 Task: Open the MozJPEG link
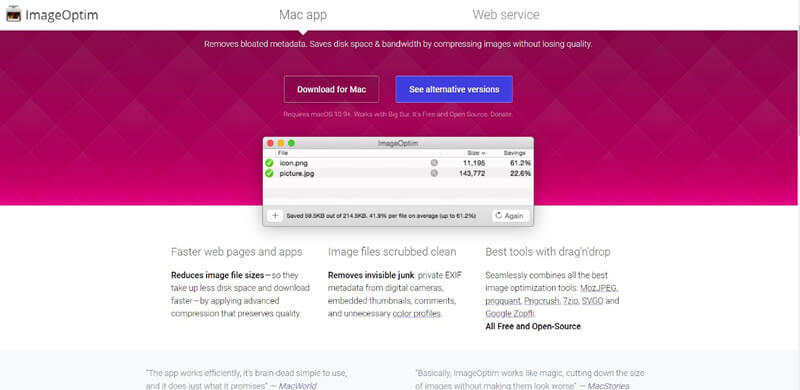[x=599, y=288]
